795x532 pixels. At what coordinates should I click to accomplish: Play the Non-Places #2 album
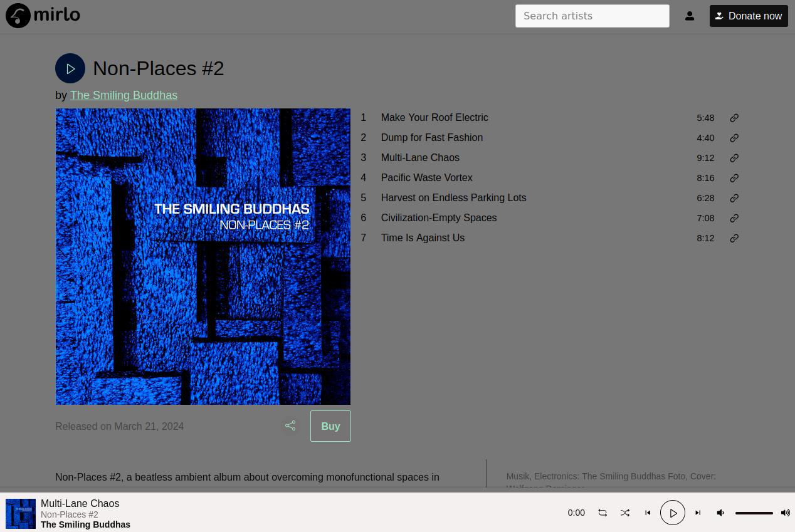(70, 68)
